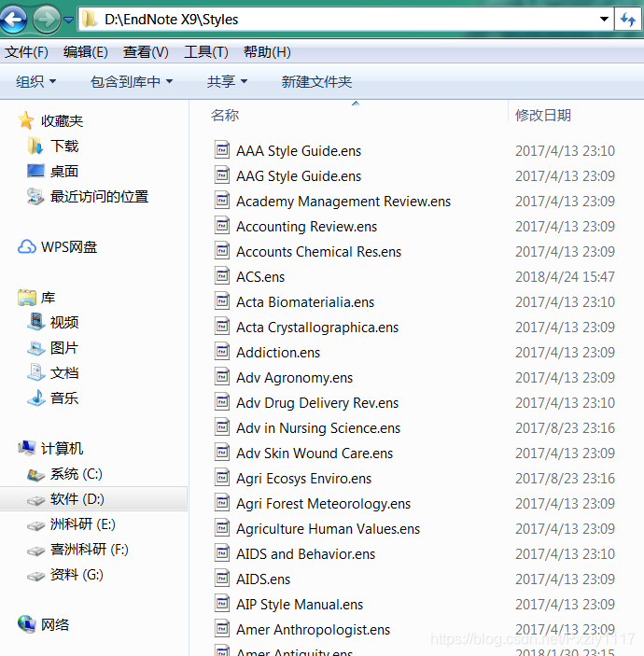Select the 下载 folder icon
Image resolution: width=644 pixels, height=656 pixels.
35,146
